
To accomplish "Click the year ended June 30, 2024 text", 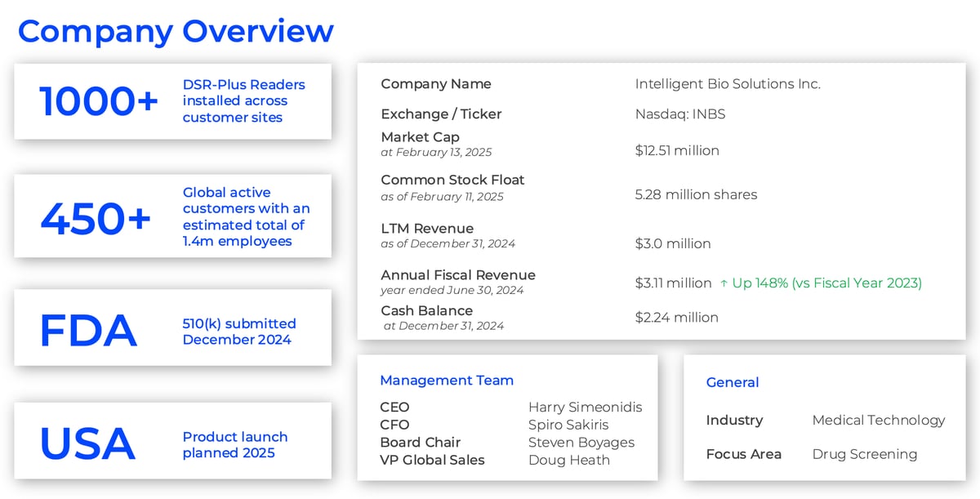I will coord(452,290).
